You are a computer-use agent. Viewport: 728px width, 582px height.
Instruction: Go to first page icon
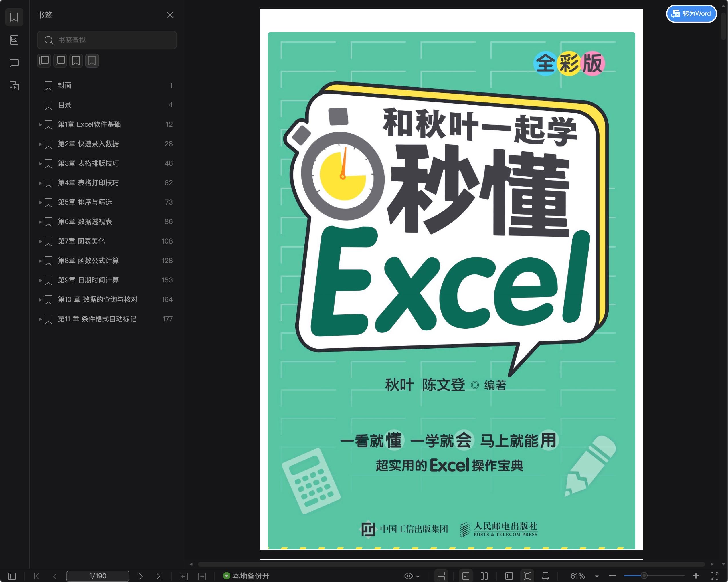click(x=36, y=576)
